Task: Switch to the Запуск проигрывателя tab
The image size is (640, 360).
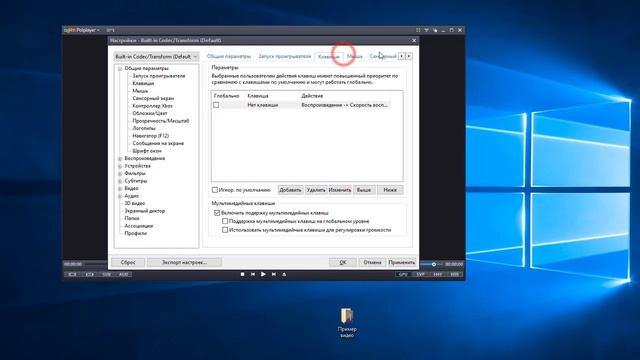Action: 284,56
